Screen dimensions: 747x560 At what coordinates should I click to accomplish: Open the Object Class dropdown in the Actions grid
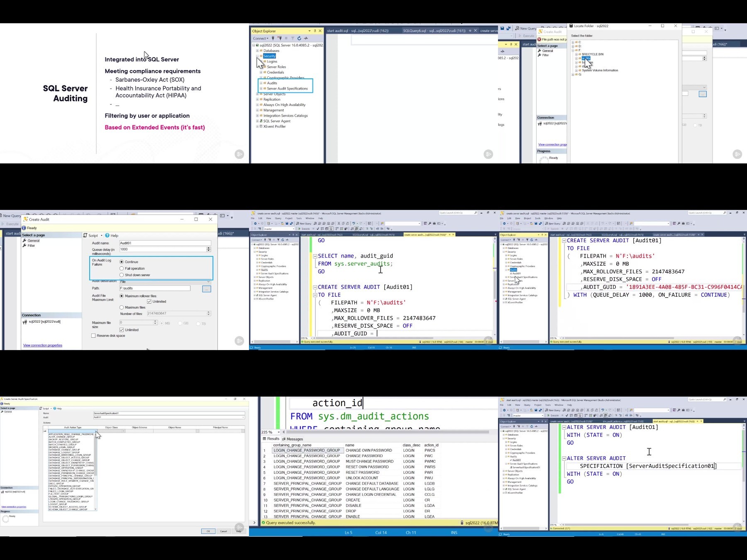123,431
